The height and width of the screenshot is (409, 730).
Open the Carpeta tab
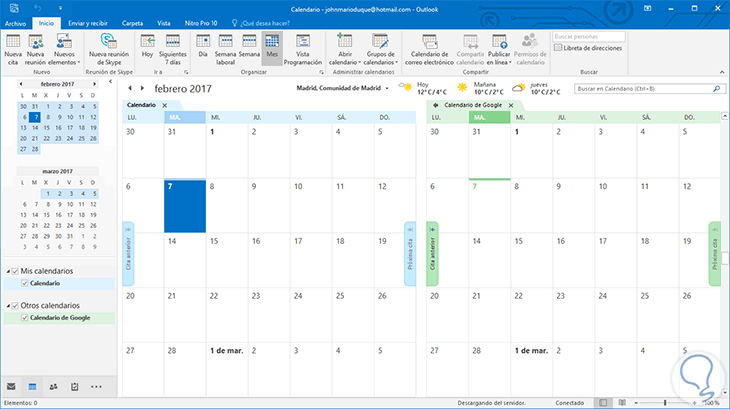coord(132,23)
